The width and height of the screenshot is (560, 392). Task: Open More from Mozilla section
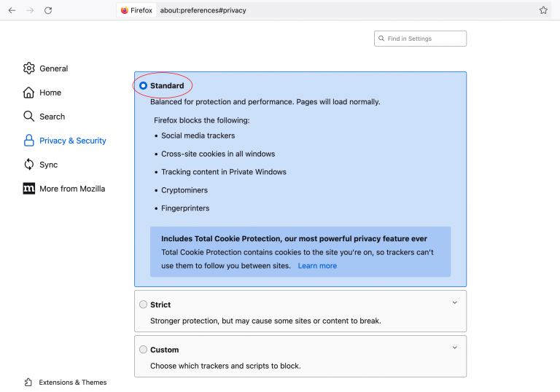pyautogui.click(x=72, y=189)
